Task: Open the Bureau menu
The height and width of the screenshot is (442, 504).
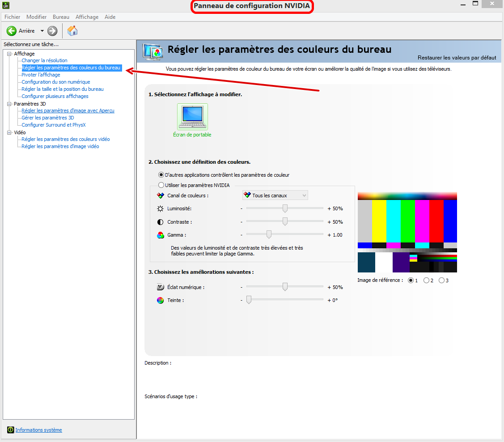Action: [61, 17]
